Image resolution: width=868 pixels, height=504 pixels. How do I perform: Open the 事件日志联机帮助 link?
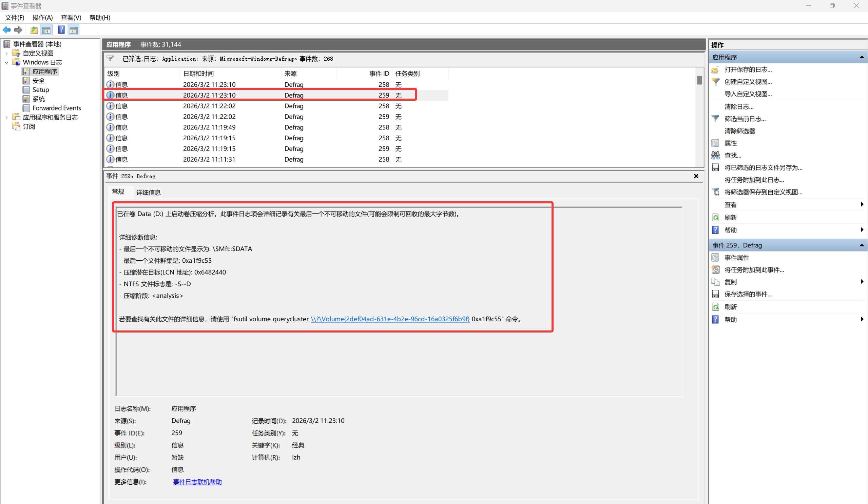[x=197, y=482]
